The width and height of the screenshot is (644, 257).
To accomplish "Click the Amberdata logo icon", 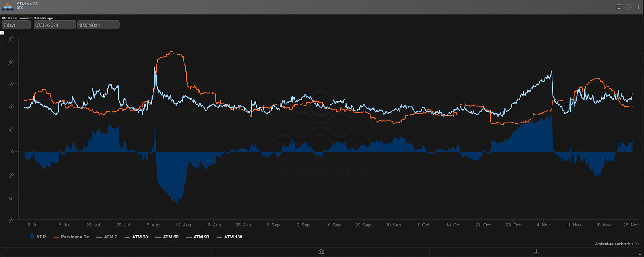I will tap(7, 6).
